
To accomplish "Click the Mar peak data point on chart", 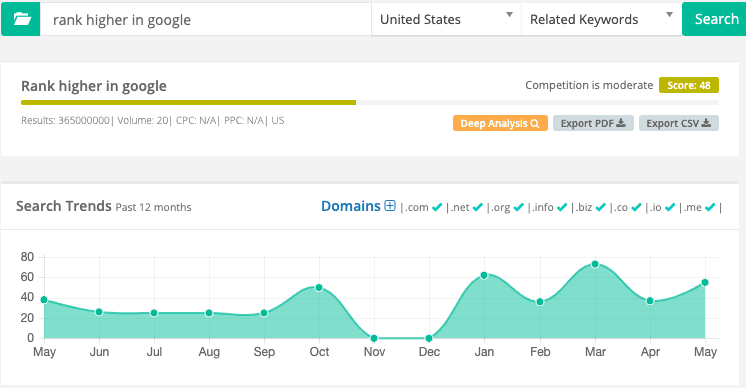I will pos(595,264).
